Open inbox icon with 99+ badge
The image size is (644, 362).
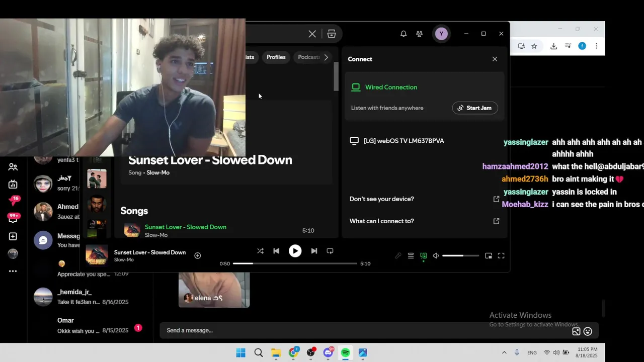(x=13, y=218)
